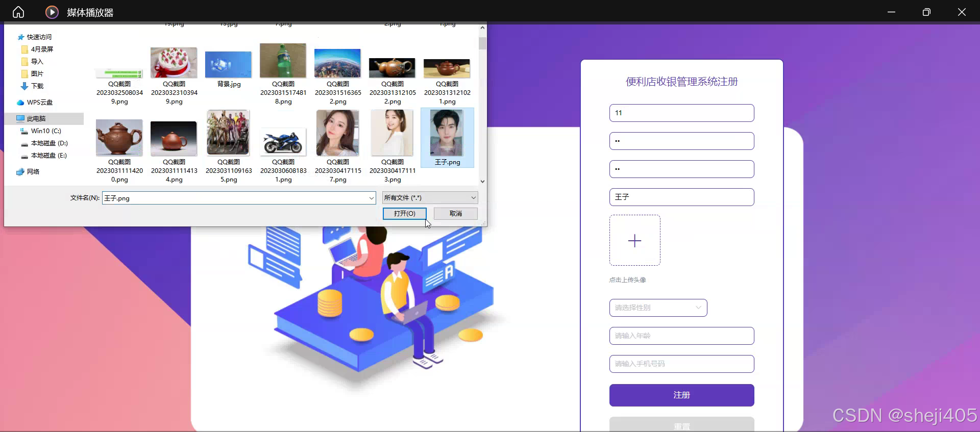Select the 导入 folder in the sidebar

(33, 62)
